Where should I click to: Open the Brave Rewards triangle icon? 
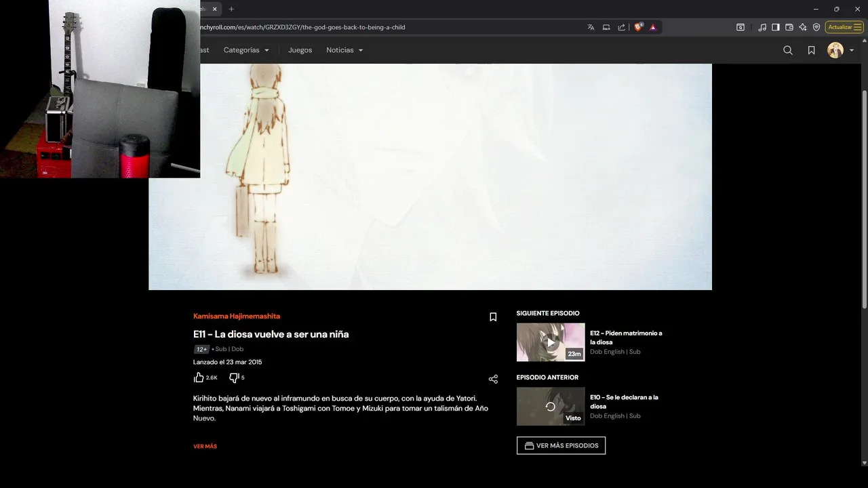[653, 27]
